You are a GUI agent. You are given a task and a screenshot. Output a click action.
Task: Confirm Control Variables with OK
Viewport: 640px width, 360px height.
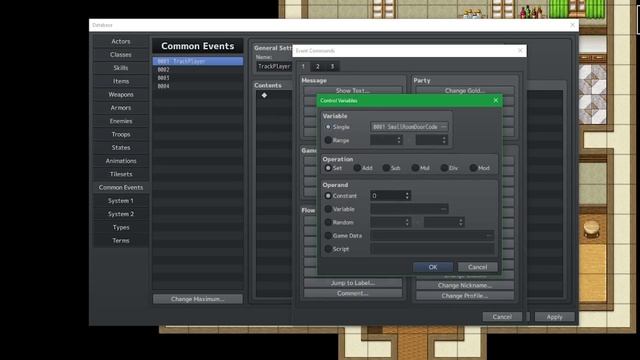433,267
